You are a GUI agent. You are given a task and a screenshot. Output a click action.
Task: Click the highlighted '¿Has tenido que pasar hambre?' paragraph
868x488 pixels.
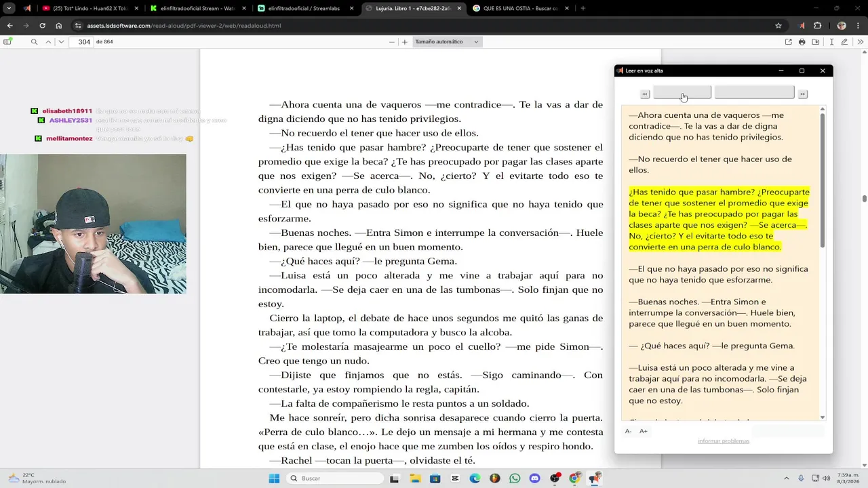(719, 219)
